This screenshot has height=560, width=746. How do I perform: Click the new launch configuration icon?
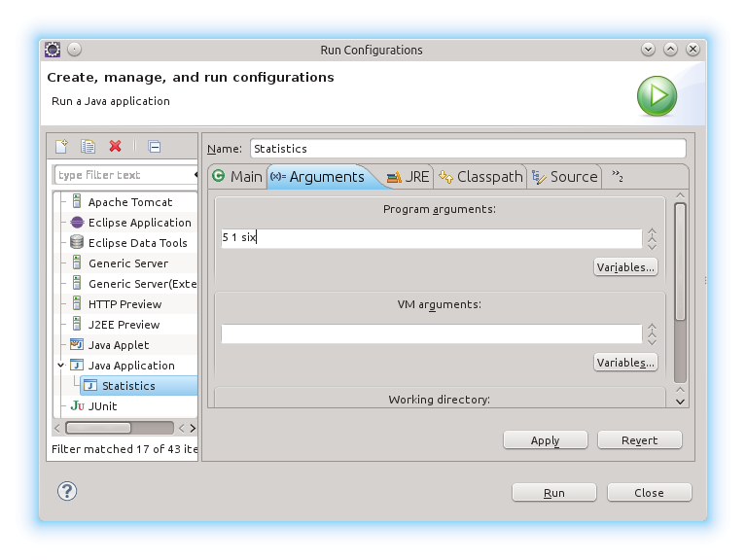pos(61,147)
